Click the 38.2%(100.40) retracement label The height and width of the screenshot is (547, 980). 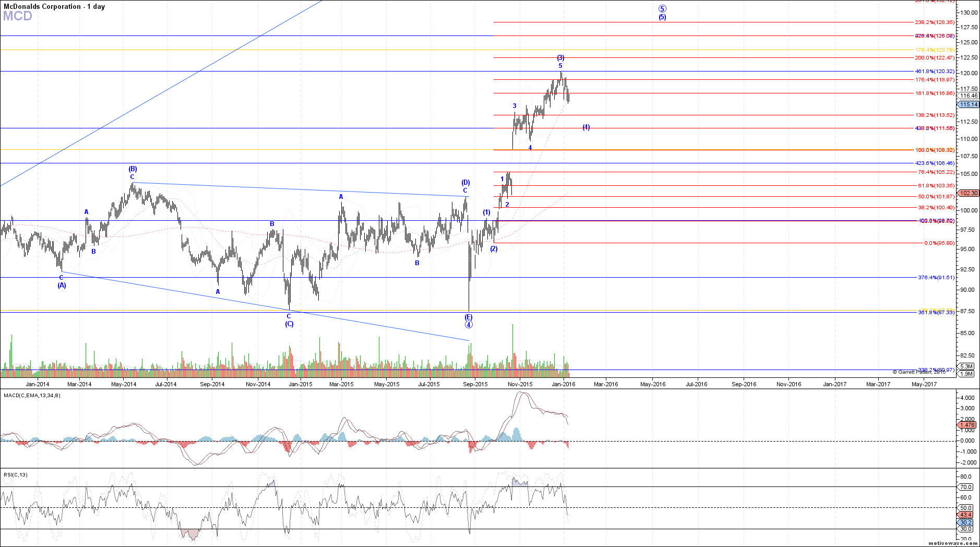[936, 208]
